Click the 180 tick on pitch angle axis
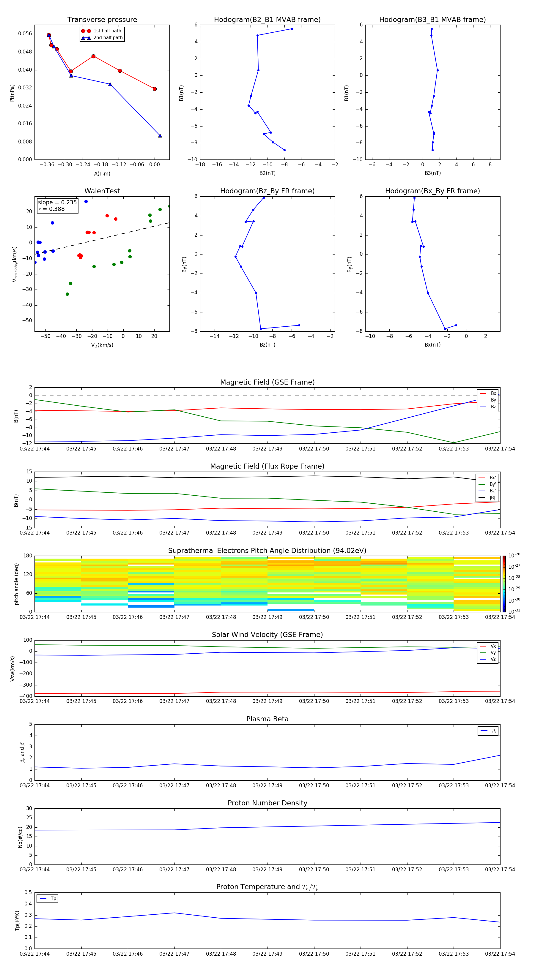 point(28,556)
